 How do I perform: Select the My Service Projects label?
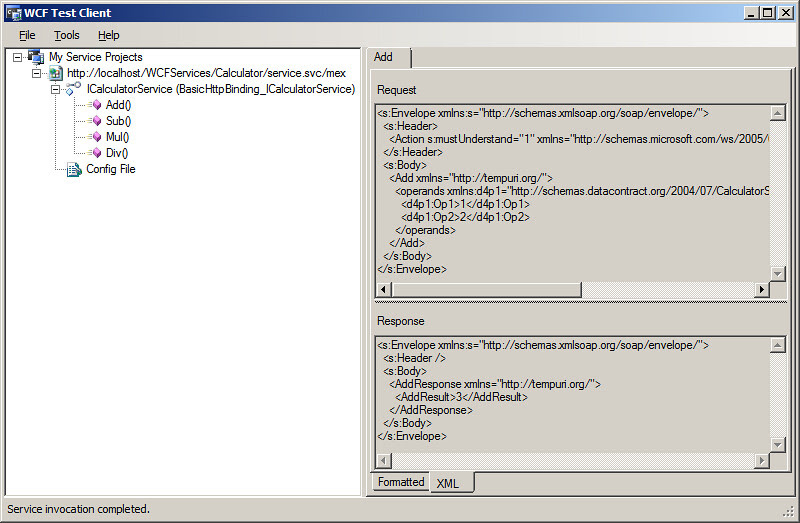95,57
